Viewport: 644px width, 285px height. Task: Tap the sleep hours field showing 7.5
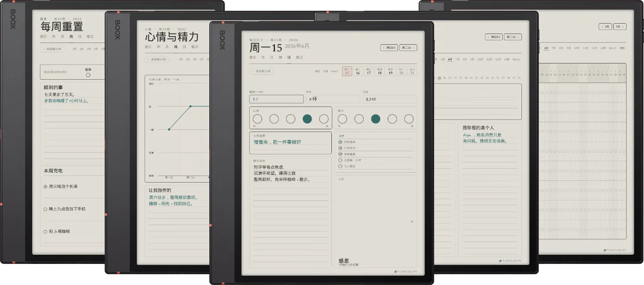[276, 99]
